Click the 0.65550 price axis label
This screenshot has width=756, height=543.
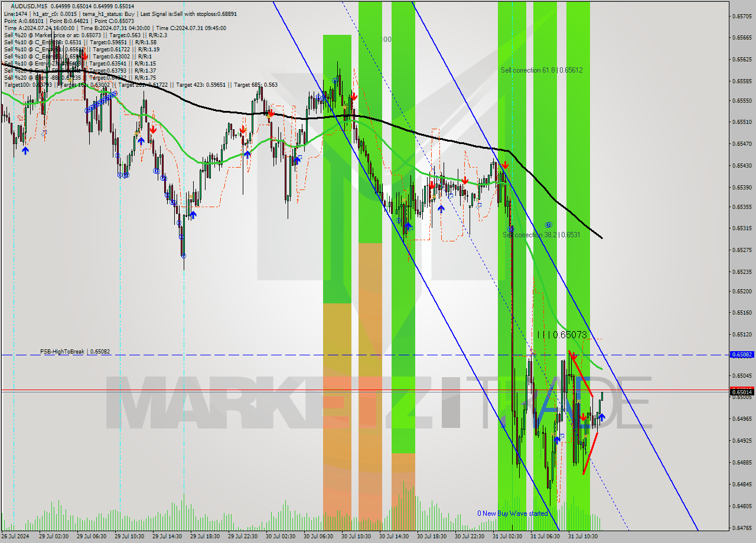pos(742,101)
